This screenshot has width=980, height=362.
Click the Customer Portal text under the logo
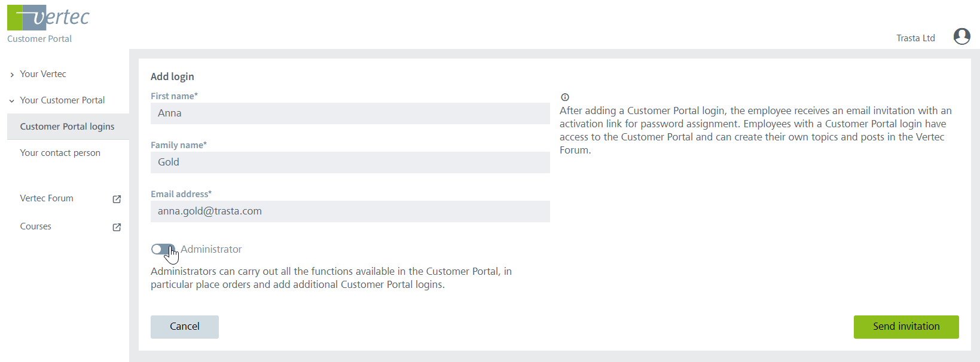[x=39, y=39]
